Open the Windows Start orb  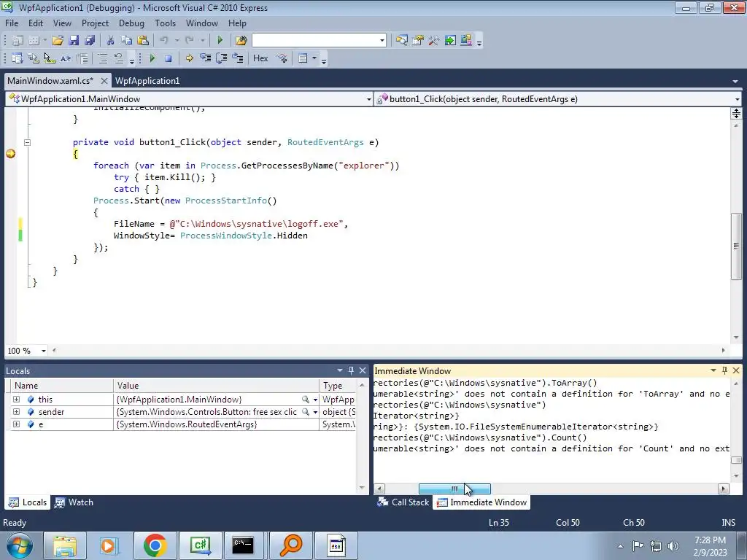pyautogui.click(x=20, y=545)
